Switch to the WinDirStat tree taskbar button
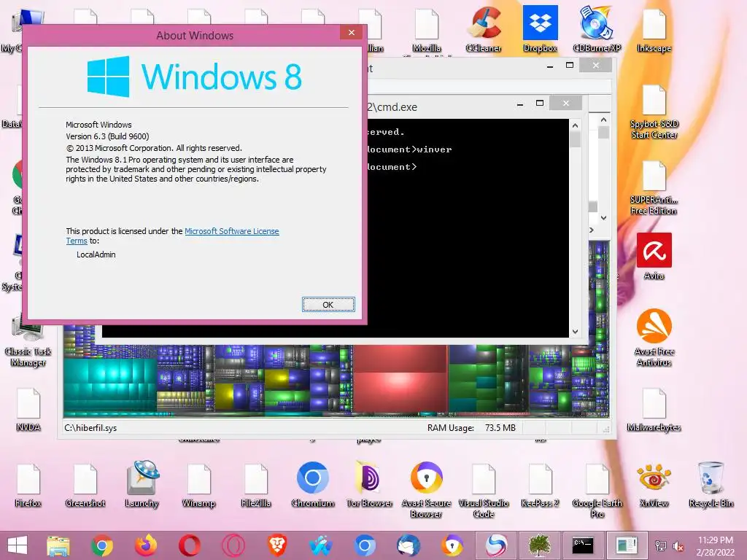The image size is (747, 560). (x=539, y=545)
